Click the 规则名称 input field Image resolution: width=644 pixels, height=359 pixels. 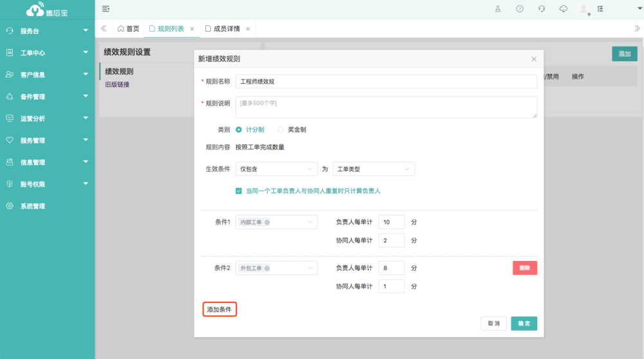(x=386, y=81)
